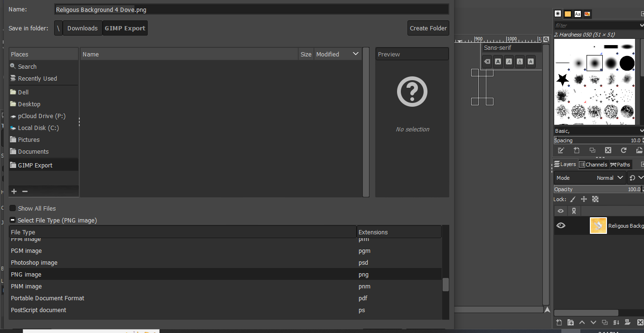This screenshot has width=644, height=333.
Task: Apply strikethrough in the text toolbox
Action: click(x=531, y=61)
